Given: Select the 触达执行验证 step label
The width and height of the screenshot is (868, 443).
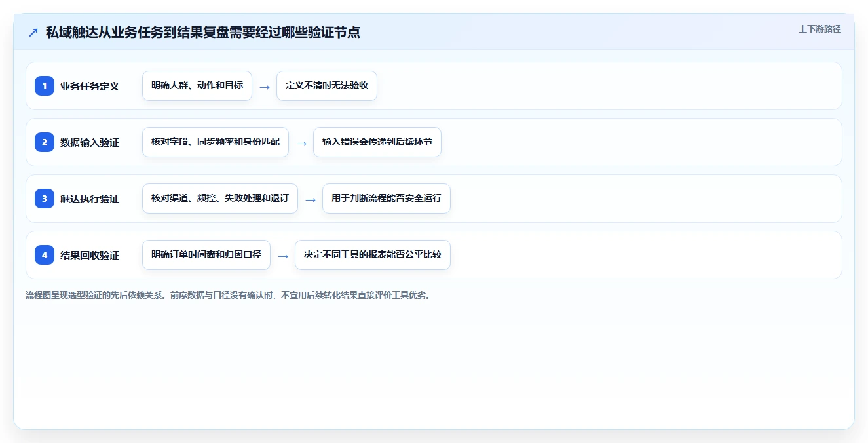Looking at the screenshot, I should (90, 199).
